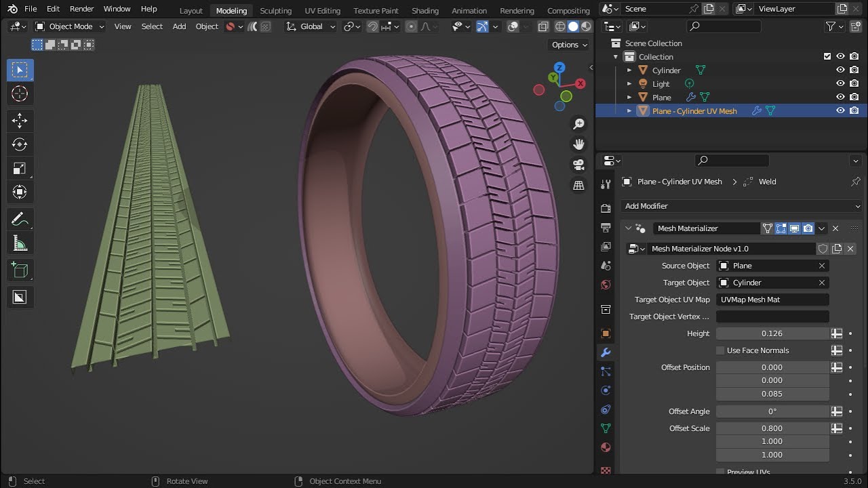Image resolution: width=868 pixels, height=488 pixels.
Task: Open Global transform orientation dropdown
Action: pos(311,26)
